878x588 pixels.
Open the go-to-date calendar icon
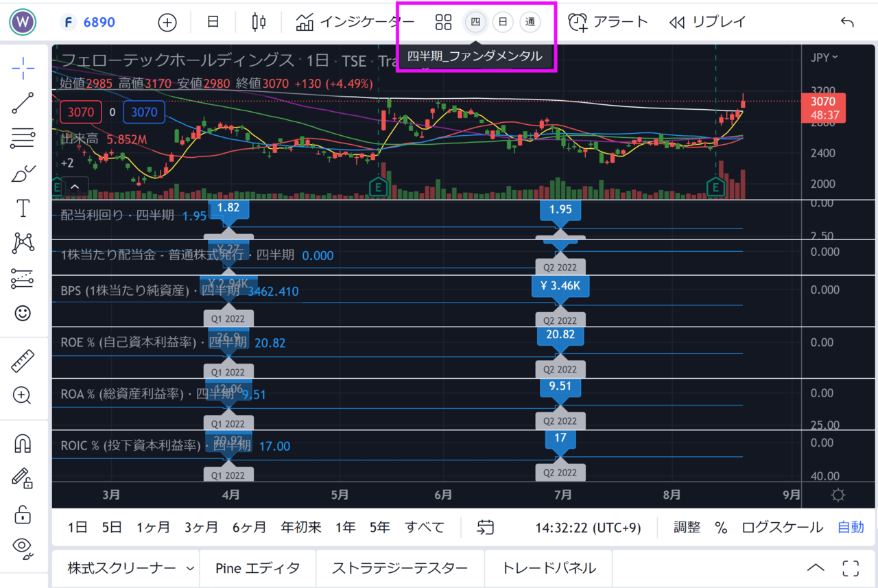coord(486,528)
